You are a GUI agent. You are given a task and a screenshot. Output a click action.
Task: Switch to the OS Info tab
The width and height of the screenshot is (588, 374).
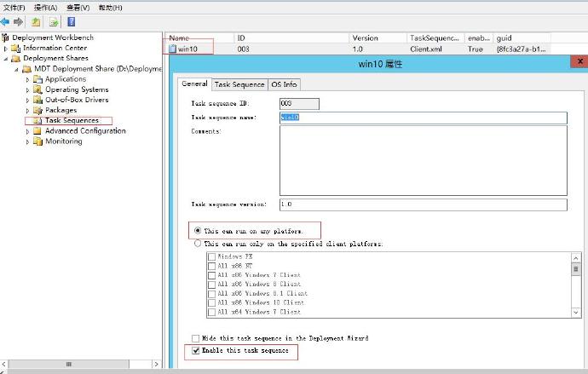[284, 84]
